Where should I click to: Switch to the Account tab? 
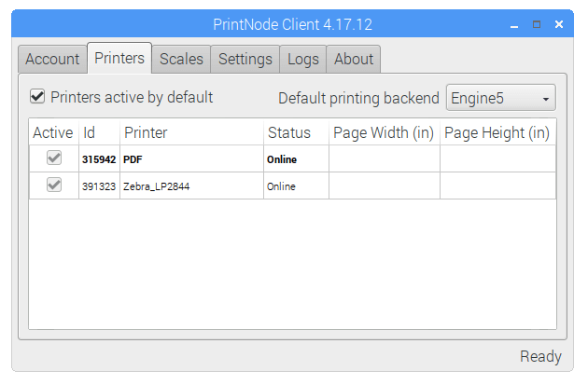pos(52,59)
